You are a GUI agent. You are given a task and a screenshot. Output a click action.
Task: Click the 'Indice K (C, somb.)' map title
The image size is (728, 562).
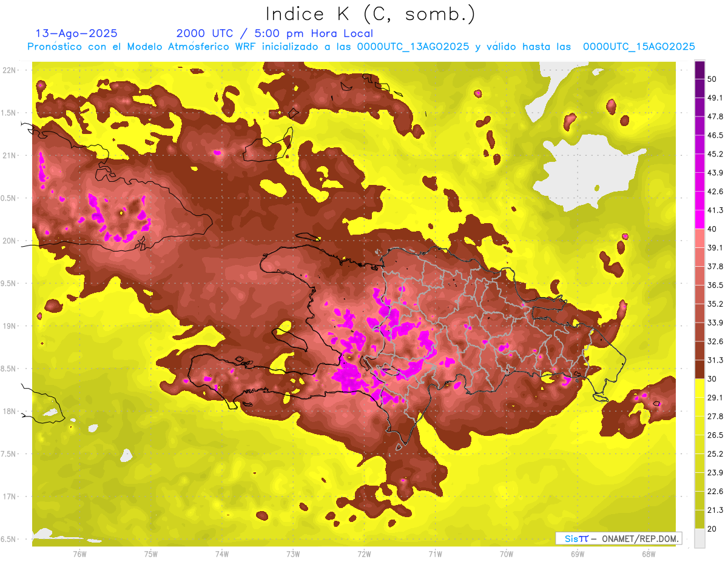click(370, 14)
